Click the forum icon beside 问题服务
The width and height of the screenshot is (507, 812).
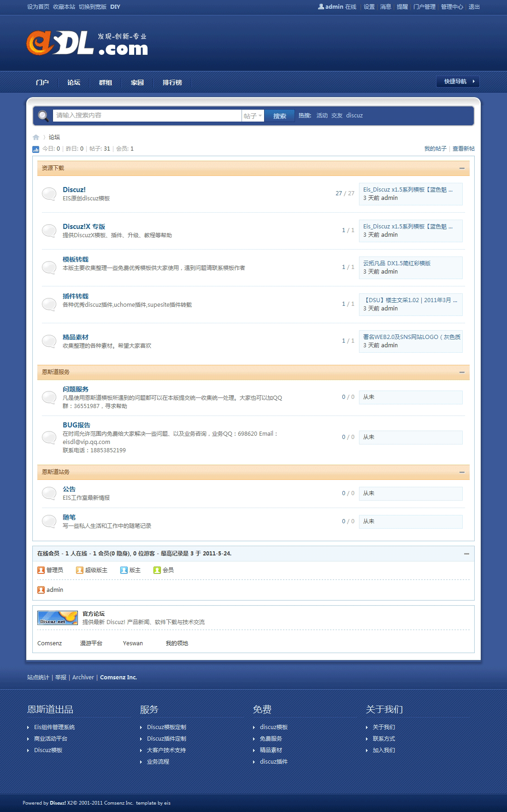[49, 397]
